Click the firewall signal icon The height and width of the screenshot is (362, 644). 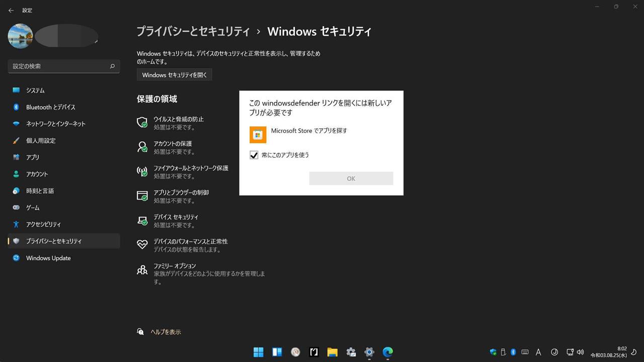pos(142,171)
